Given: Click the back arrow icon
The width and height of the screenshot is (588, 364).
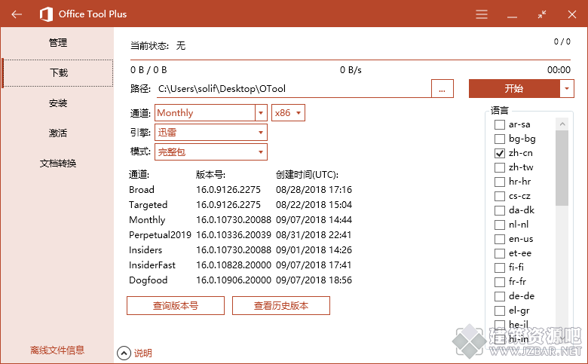Looking at the screenshot, I should [17, 14].
